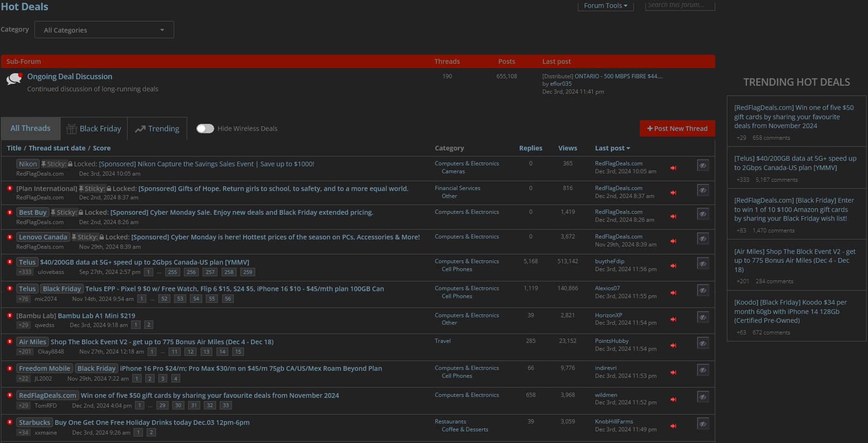
Task: Click unread marker on Best Buy thread
Action: 9,212
